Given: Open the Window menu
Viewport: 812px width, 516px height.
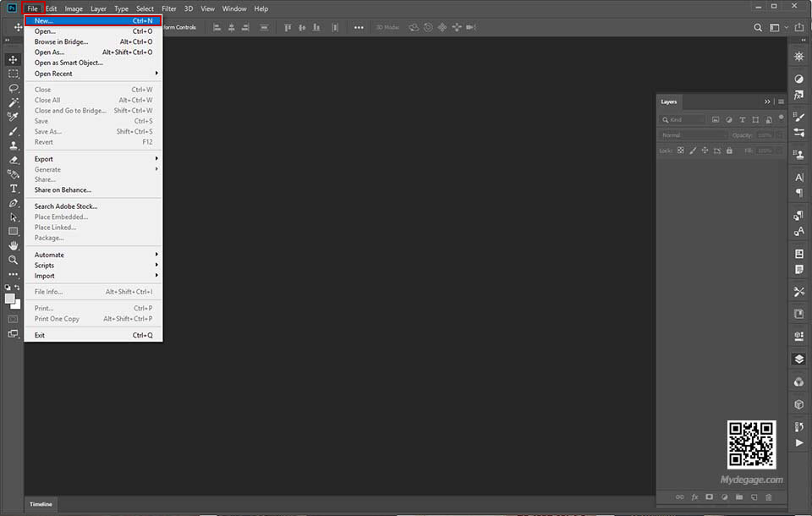Looking at the screenshot, I should click(x=234, y=8).
